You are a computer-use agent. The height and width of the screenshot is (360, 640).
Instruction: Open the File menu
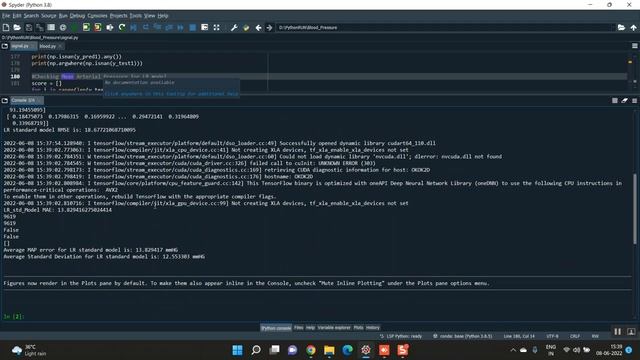6,16
